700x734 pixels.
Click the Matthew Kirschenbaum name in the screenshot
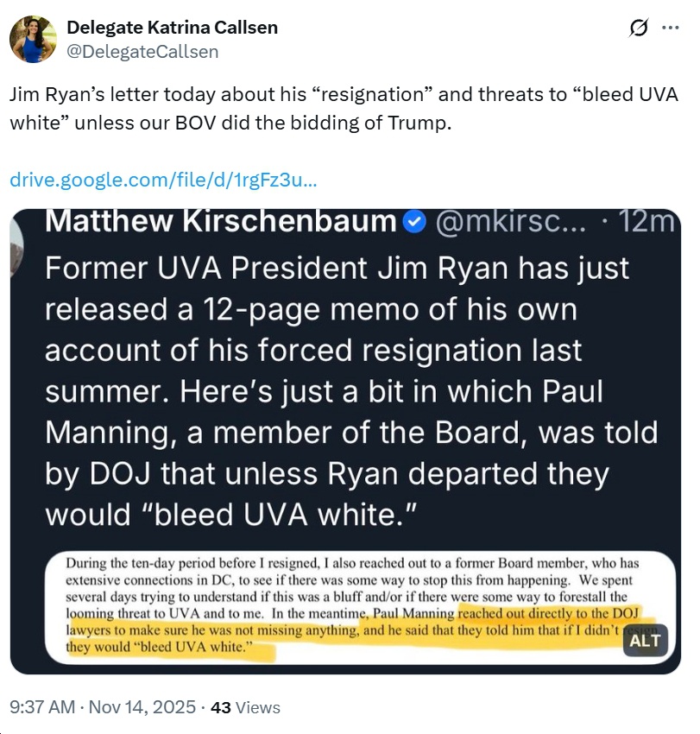pyautogui.click(x=220, y=221)
